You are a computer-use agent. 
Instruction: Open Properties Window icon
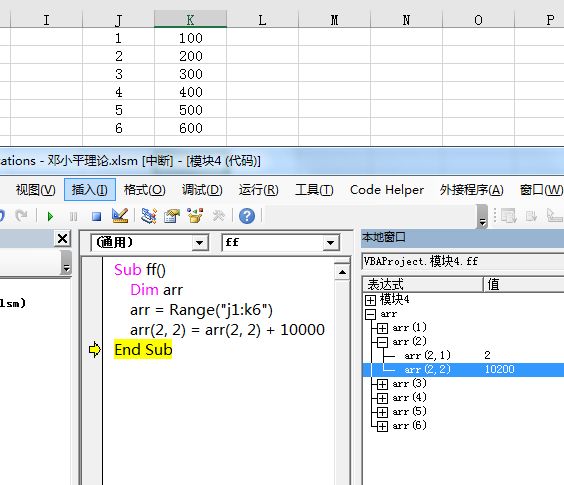(x=172, y=216)
